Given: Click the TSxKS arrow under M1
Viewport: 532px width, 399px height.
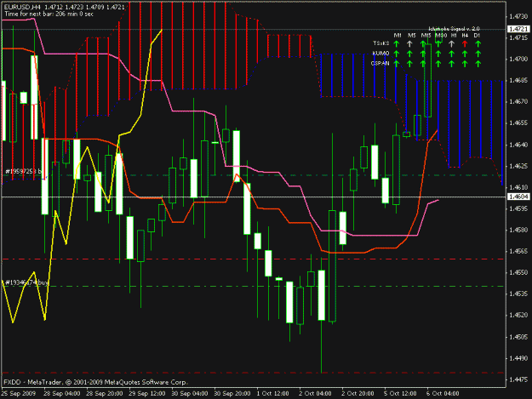Looking at the screenshot, I should click(396, 43).
